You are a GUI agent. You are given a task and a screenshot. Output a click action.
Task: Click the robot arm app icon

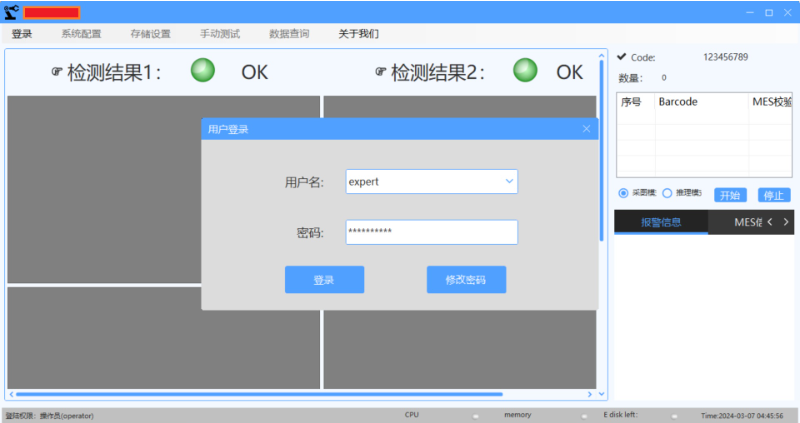[x=12, y=12]
